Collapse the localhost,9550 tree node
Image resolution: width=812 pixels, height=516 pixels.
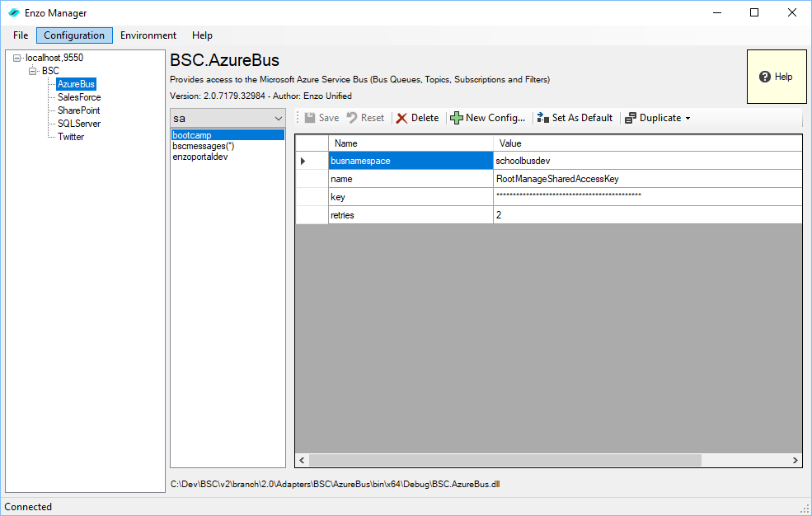16,58
